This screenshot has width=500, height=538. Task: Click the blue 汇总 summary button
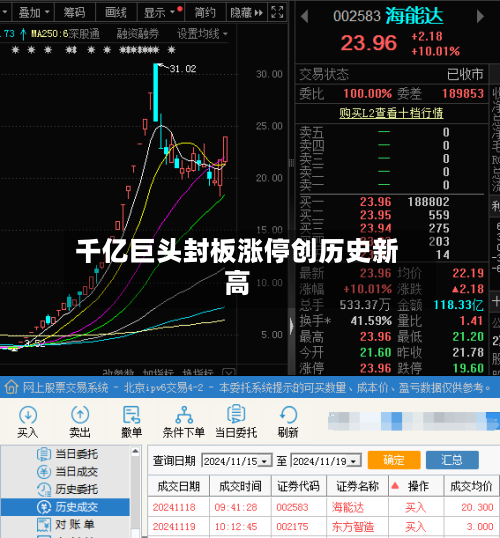[x=452, y=460]
